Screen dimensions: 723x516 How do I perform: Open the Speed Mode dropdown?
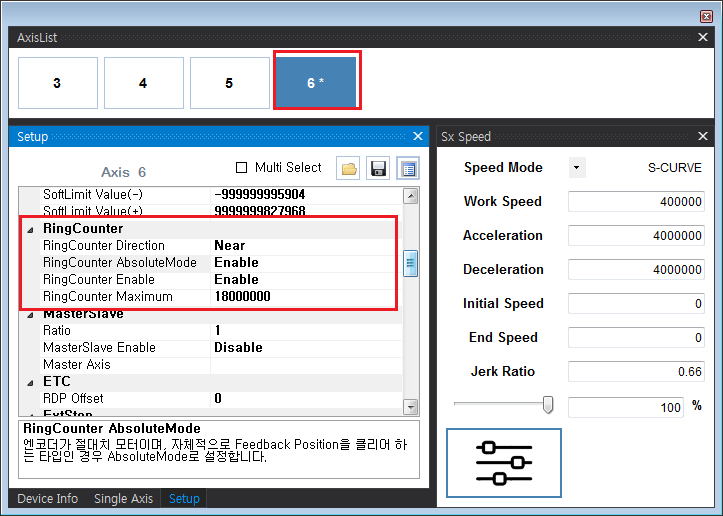coord(577,168)
